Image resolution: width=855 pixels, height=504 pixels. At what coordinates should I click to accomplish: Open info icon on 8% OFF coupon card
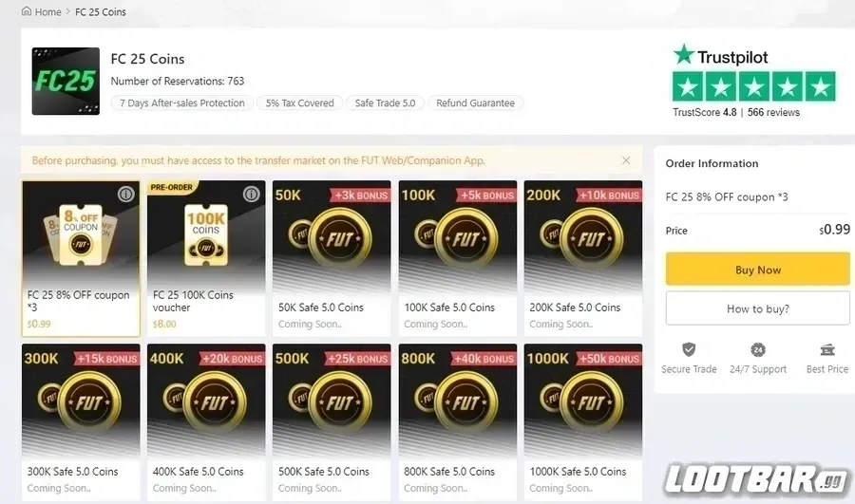pyautogui.click(x=126, y=194)
